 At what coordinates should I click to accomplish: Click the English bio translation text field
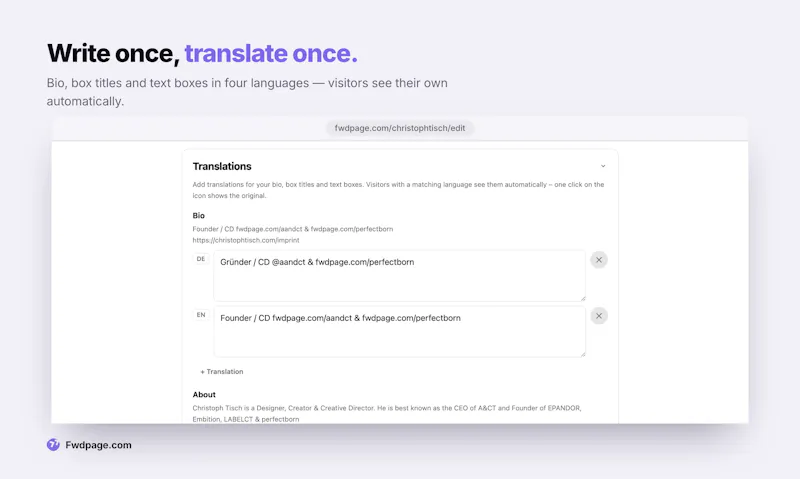(399, 332)
